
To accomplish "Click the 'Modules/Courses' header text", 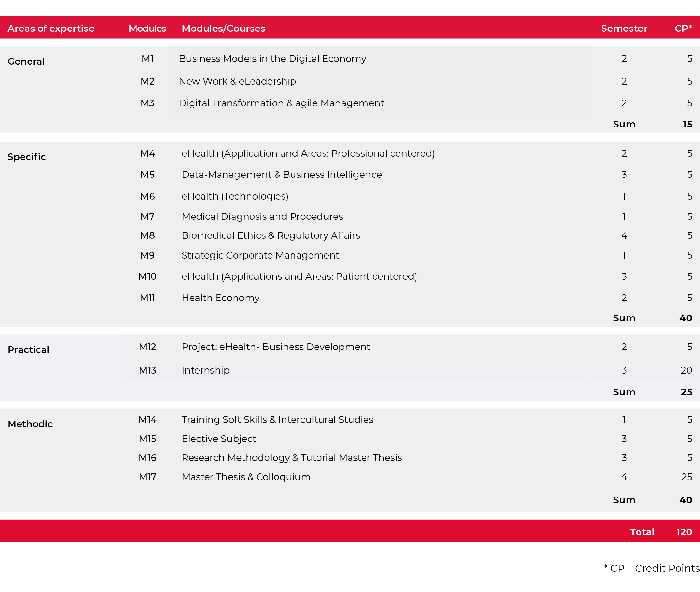I will (x=223, y=29).
